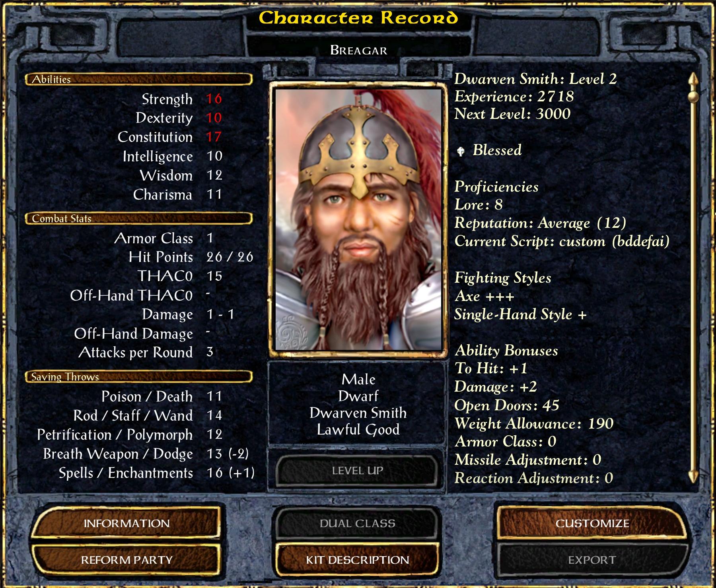Select the Combat Stats section header

click(139, 218)
